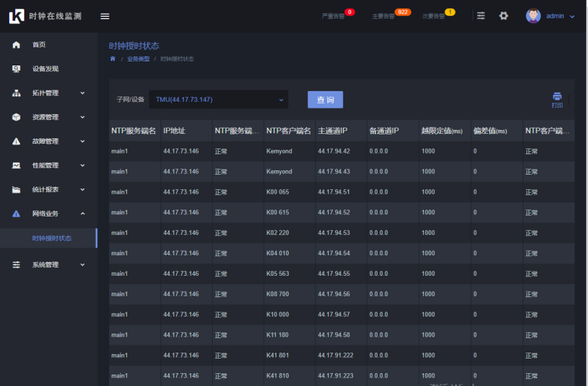The image size is (588, 386).
Task: Click the 业务类型 breadcrumb link
Action: pyautogui.click(x=138, y=59)
